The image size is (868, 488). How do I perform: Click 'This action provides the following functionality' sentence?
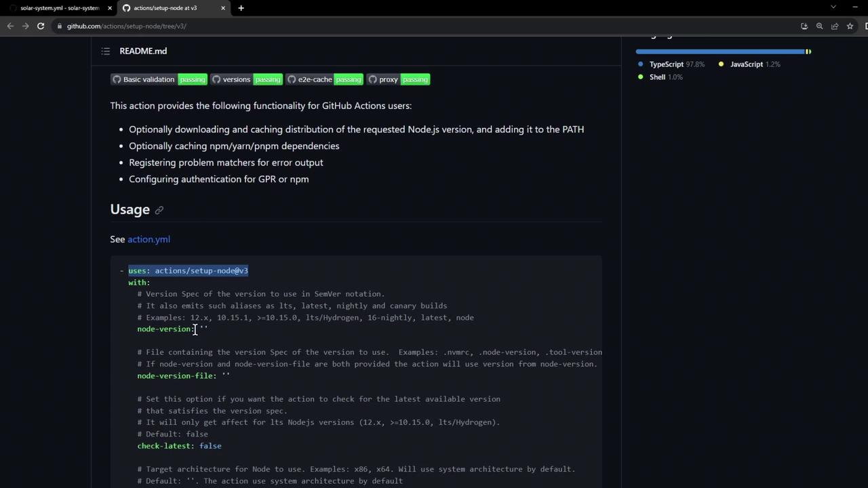(x=261, y=106)
